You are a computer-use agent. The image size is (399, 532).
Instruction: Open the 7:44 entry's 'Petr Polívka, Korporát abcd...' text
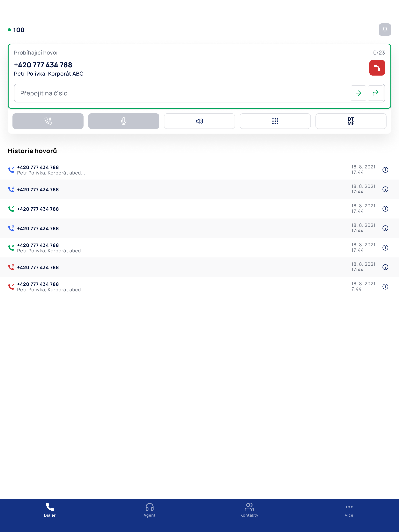pos(51,290)
